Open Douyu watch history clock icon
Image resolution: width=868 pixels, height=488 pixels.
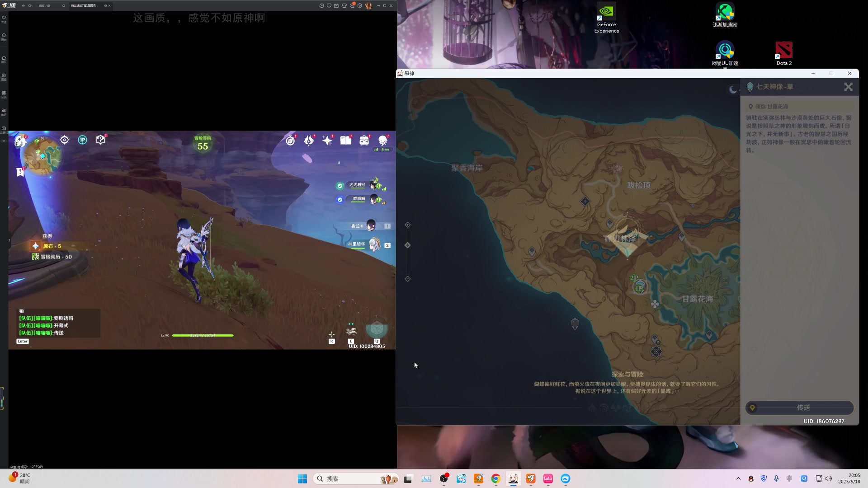321,5
